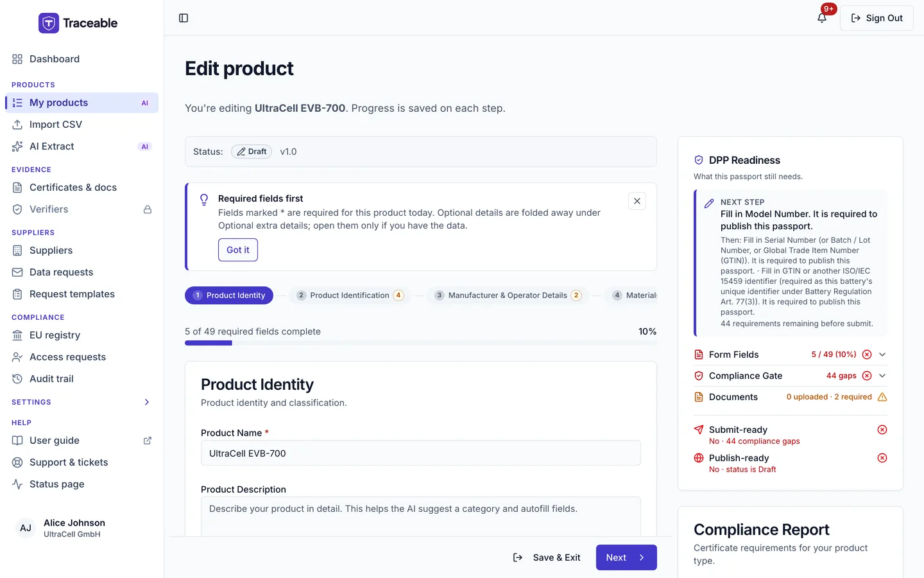Click the 'No · 44 compliance gaps' text
The image size is (924, 578).
coord(755,441)
